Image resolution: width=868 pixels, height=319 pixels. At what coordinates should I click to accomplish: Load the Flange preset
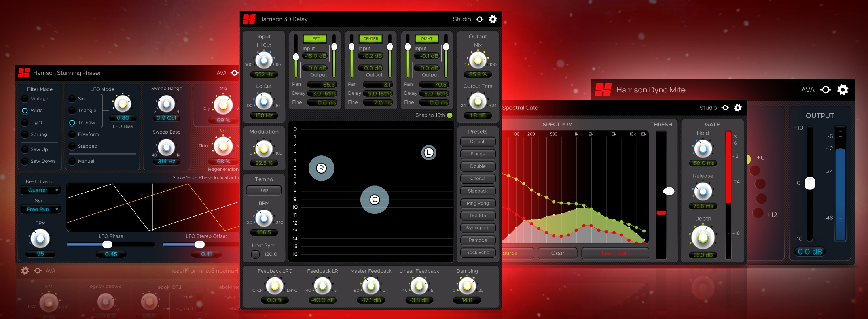[478, 154]
